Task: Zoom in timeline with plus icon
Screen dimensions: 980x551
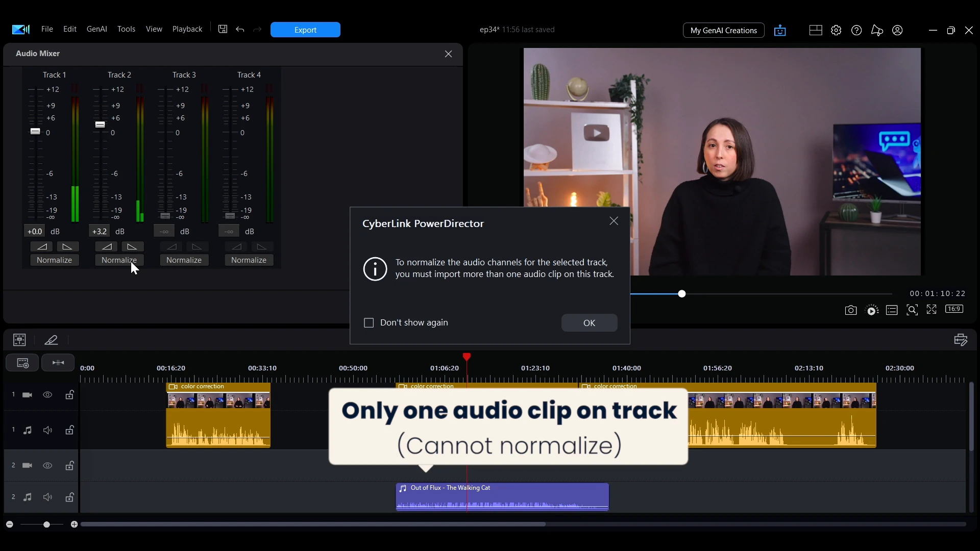Action: 74,524
